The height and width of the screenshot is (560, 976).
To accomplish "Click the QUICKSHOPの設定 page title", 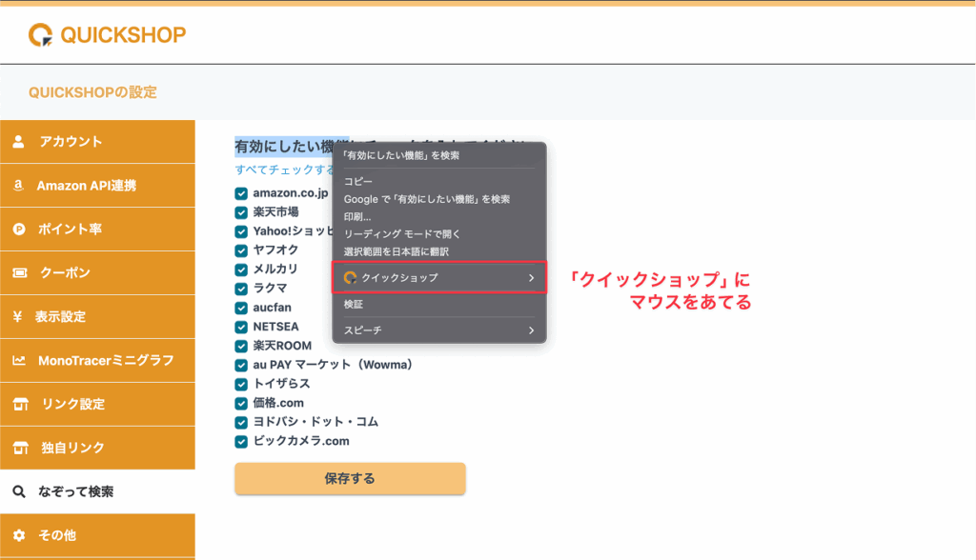I will 92,92.
